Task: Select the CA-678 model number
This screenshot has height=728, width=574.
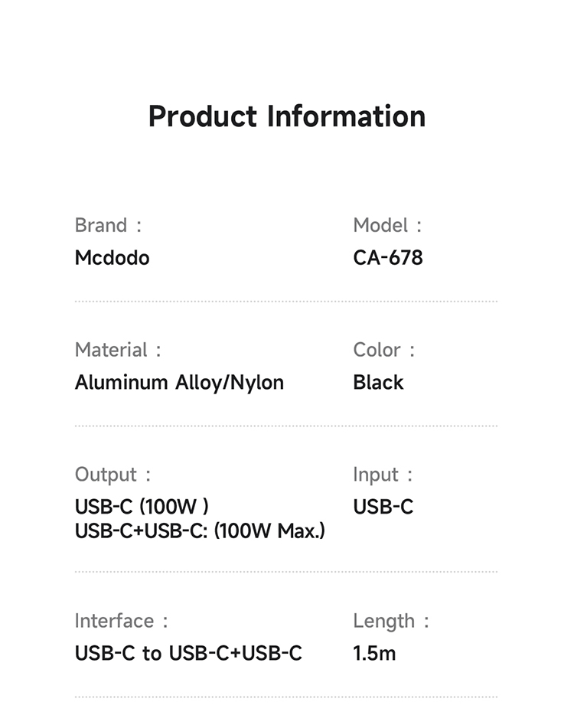Action: pyautogui.click(x=387, y=258)
